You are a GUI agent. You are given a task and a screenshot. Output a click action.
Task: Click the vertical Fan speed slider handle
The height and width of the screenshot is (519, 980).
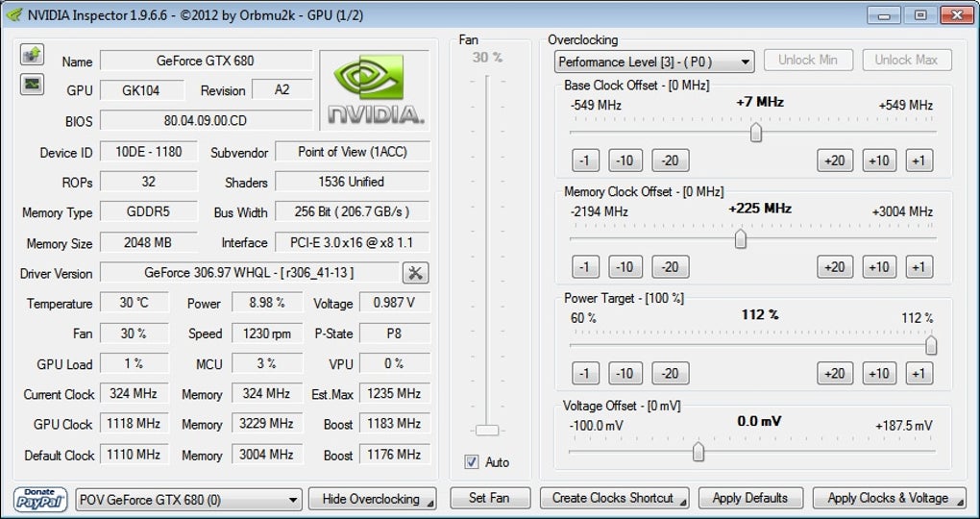[x=487, y=431]
